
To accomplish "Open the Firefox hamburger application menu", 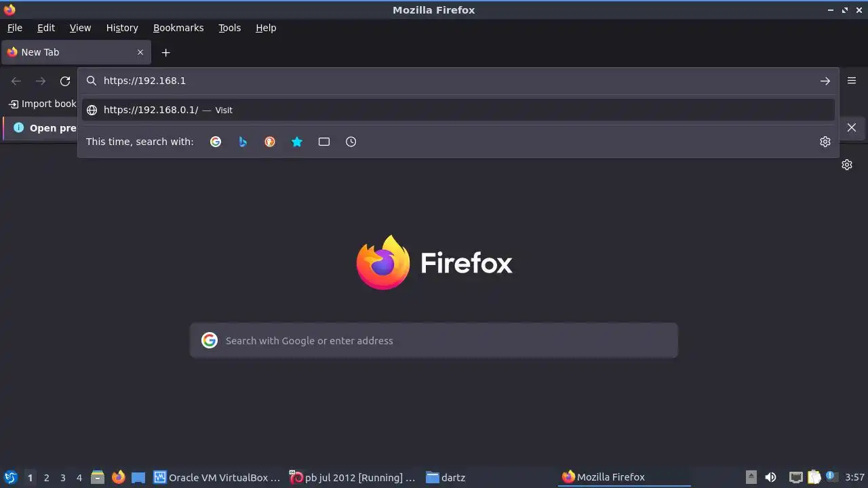I will 852,81.
